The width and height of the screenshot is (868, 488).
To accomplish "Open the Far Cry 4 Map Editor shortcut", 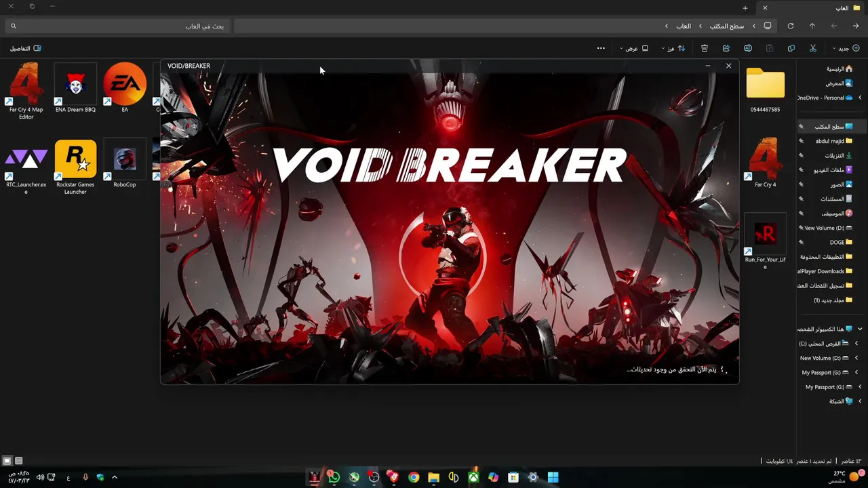I will (x=26, y=90).
